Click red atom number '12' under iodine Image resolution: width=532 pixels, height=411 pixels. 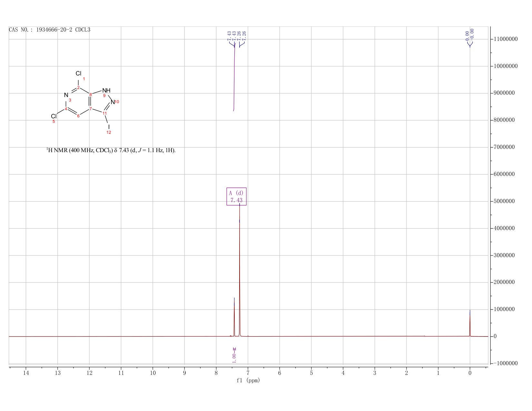(x=109, y=132)
